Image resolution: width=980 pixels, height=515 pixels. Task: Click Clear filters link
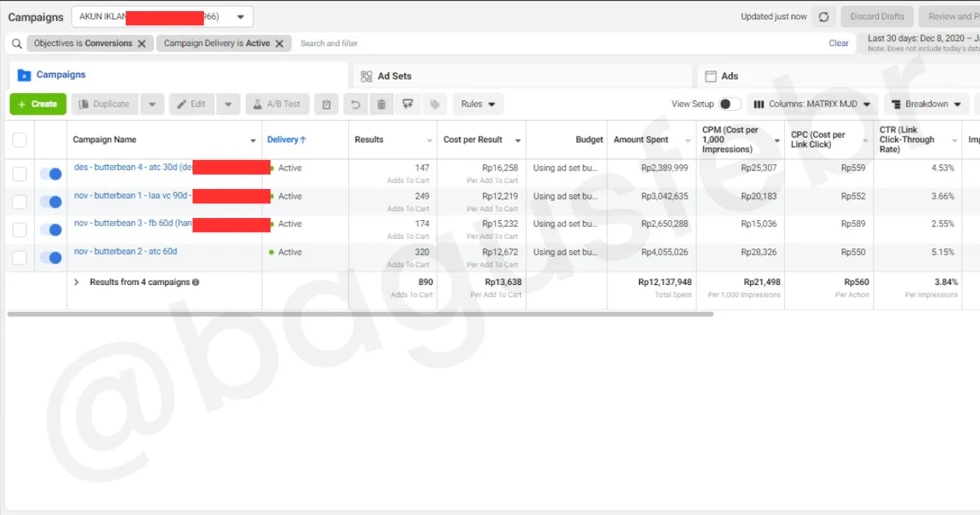[x=839, y=44]
